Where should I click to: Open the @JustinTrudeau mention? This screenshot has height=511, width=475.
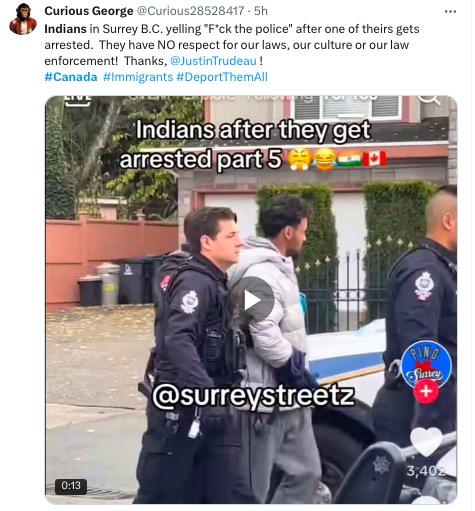[213, 61]
